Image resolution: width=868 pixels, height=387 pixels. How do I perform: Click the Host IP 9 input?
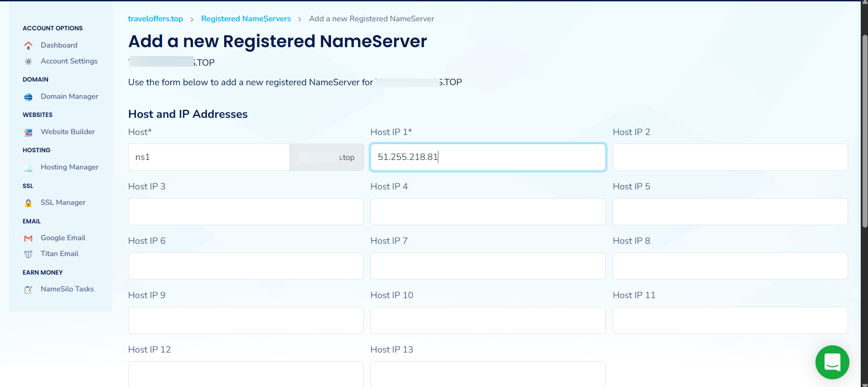coord(246,320)
